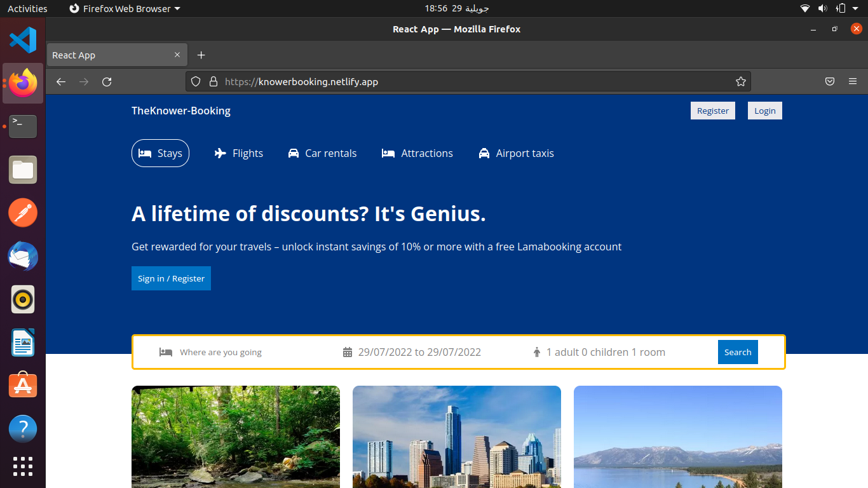Open the date range picker 29/07/2022
The width and height of the screenshot is (868, 488).
pyautogui.click(x=419, y=352)
